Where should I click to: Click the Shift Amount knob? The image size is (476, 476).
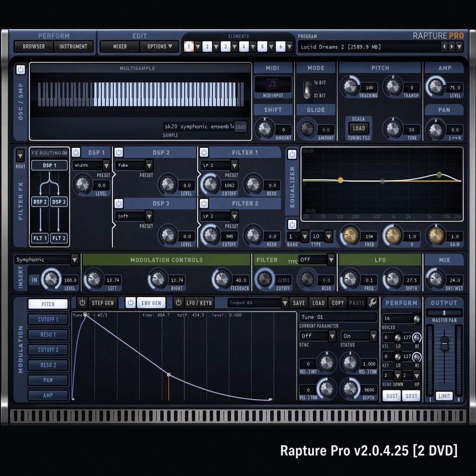(x=264, y=129)
